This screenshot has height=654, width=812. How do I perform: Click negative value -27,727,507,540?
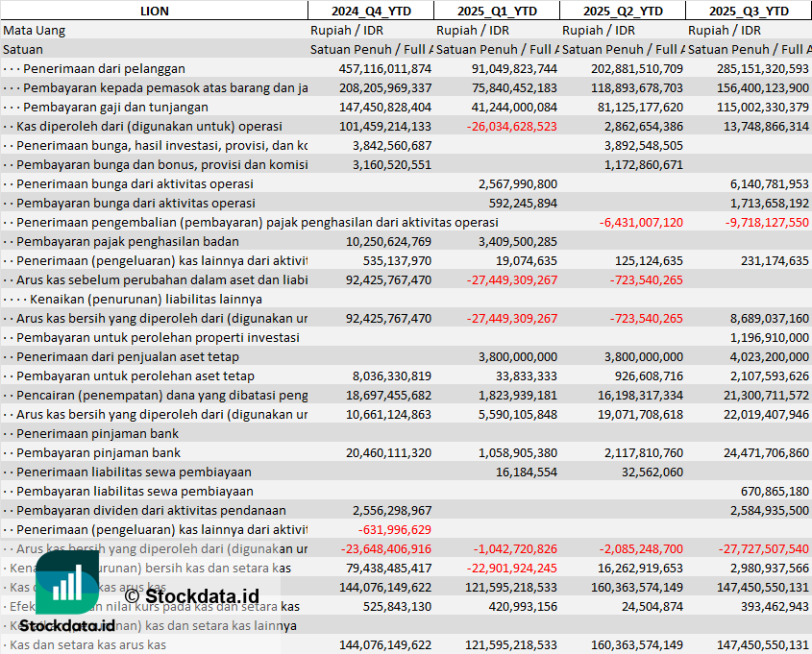(763, 549)
